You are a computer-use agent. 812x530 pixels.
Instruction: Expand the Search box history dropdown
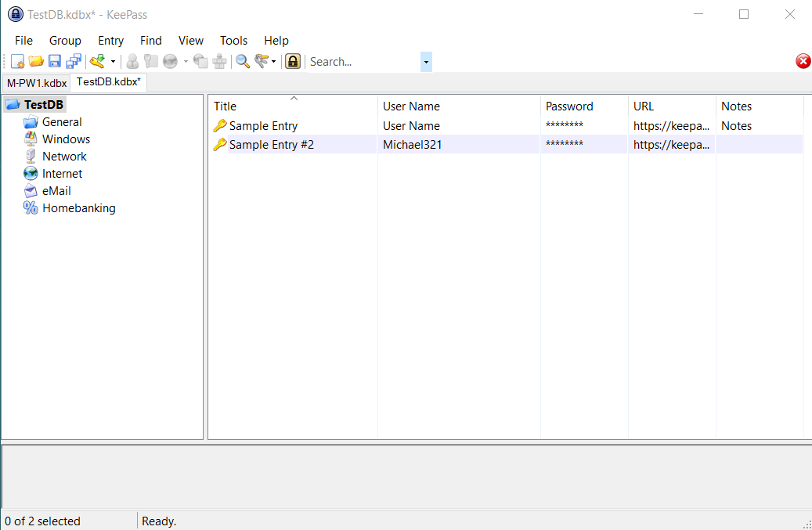[426, 62]
